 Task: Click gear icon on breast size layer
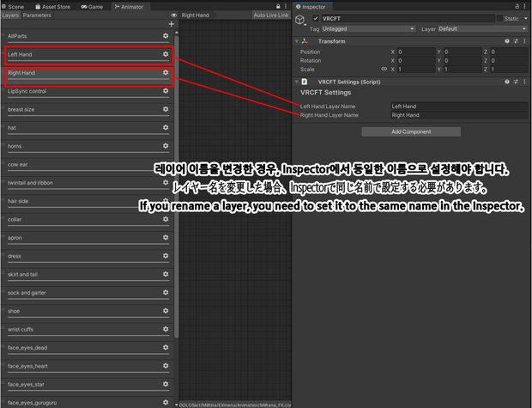pyautogui.click(x=166, y=109)
